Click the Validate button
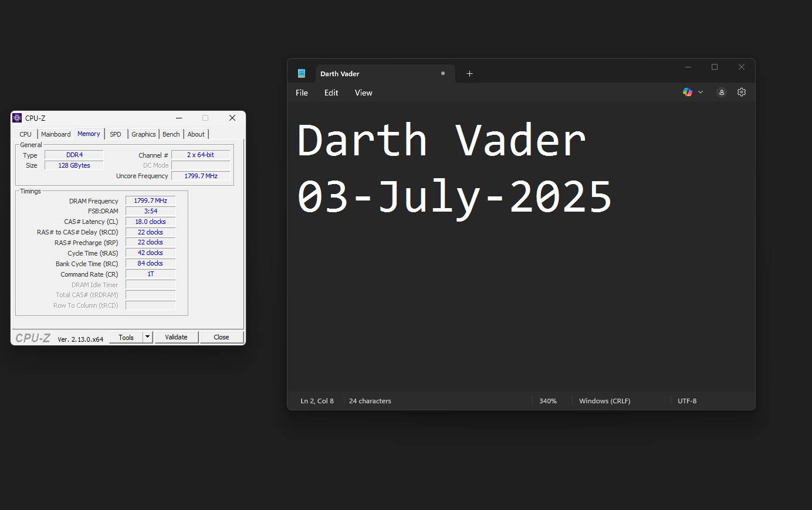This screenshot has width=812, height=510. [x=176, y=337]
